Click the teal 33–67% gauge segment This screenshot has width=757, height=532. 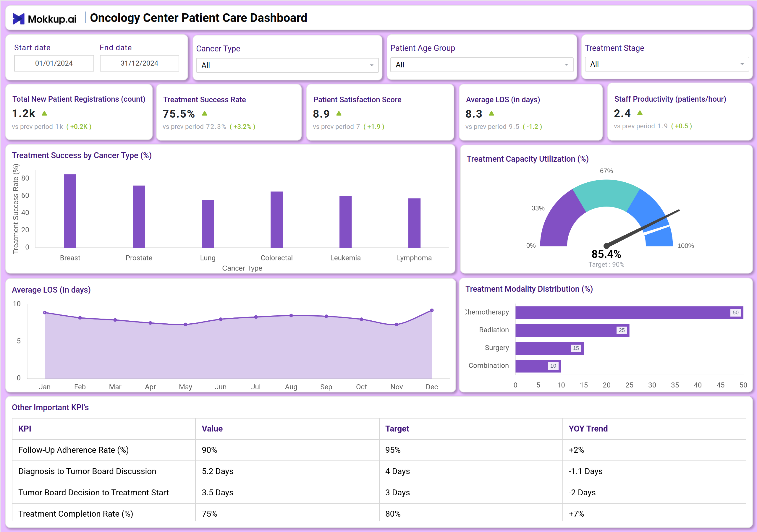tap(606, 194)
